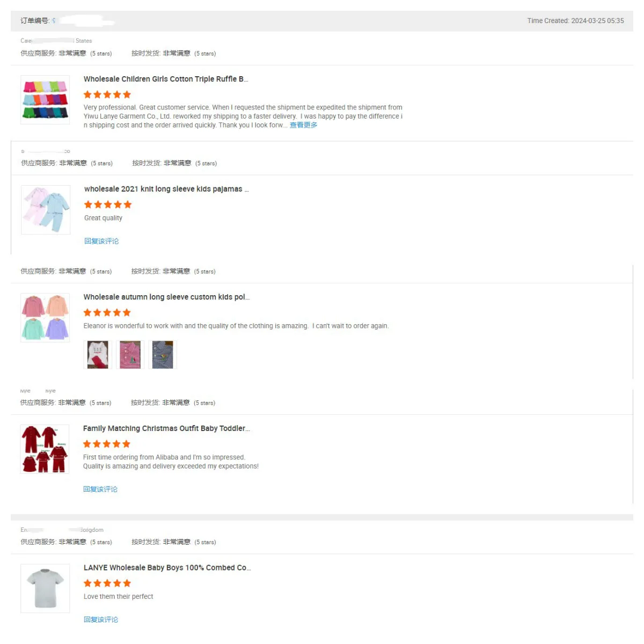Click the orange star rating of the LANYE review
644x644 pixels.
click(107, 583)
